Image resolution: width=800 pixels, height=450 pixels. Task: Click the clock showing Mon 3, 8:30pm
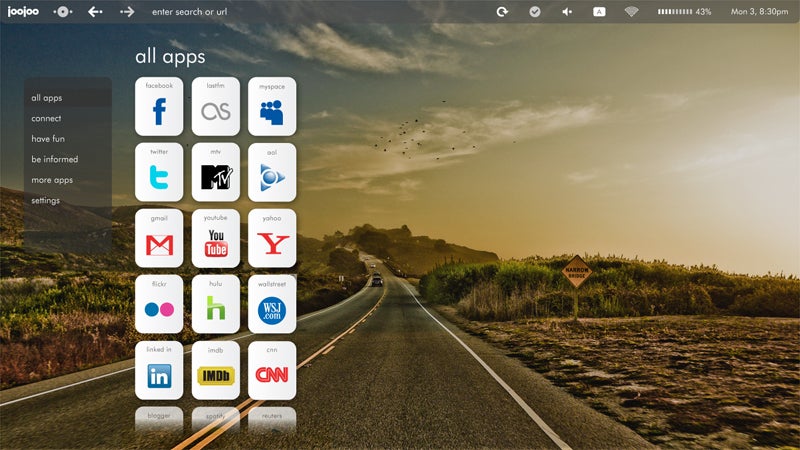click(759, 11)
